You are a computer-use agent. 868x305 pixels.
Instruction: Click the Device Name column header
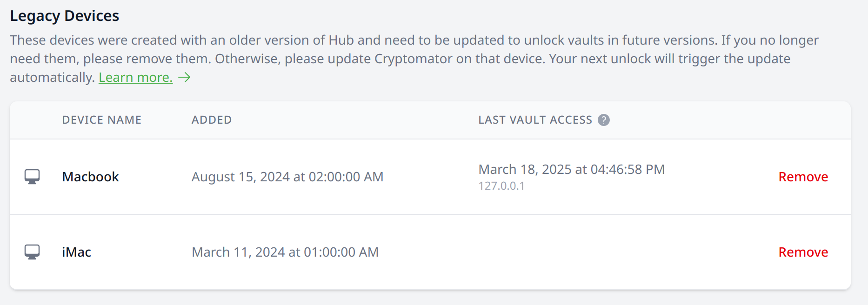102,120
